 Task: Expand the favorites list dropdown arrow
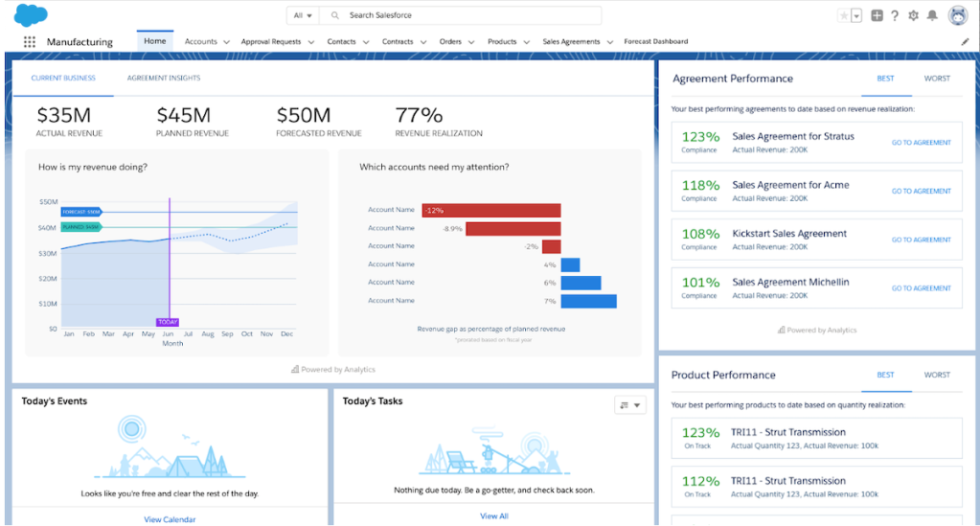click(x=856, y=15)
